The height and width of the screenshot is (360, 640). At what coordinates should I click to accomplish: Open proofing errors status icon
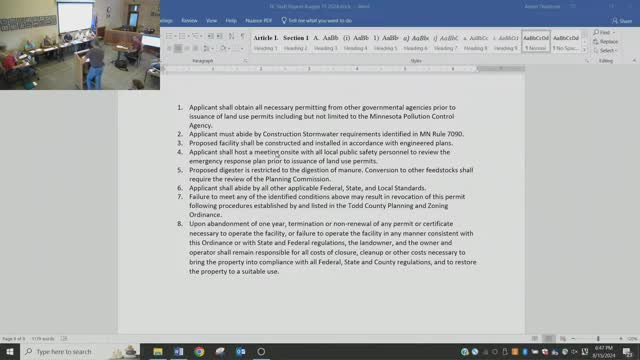point(64,339)
